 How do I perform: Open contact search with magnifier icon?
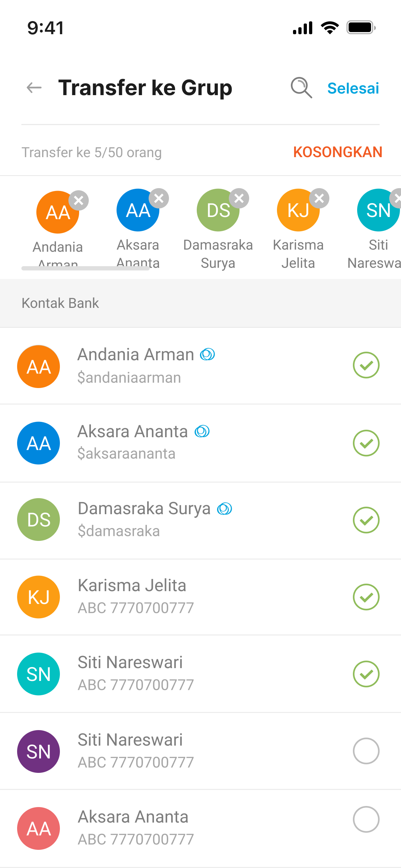(301, 88)
